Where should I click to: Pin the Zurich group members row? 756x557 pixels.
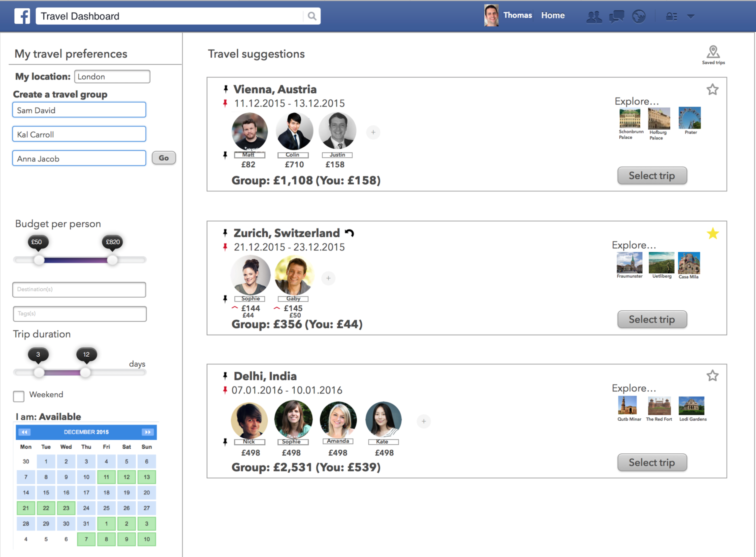(x=225, y=299)
